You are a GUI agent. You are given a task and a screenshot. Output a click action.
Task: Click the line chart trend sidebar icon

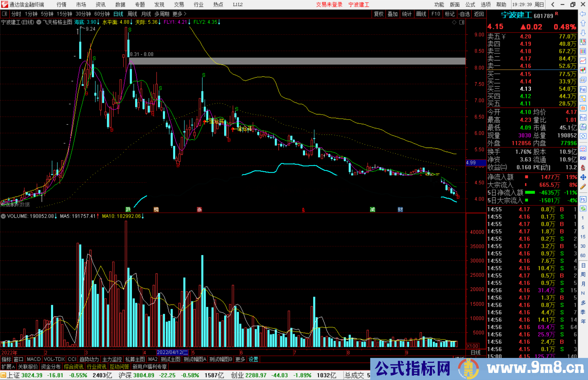[x=583, y=61]
